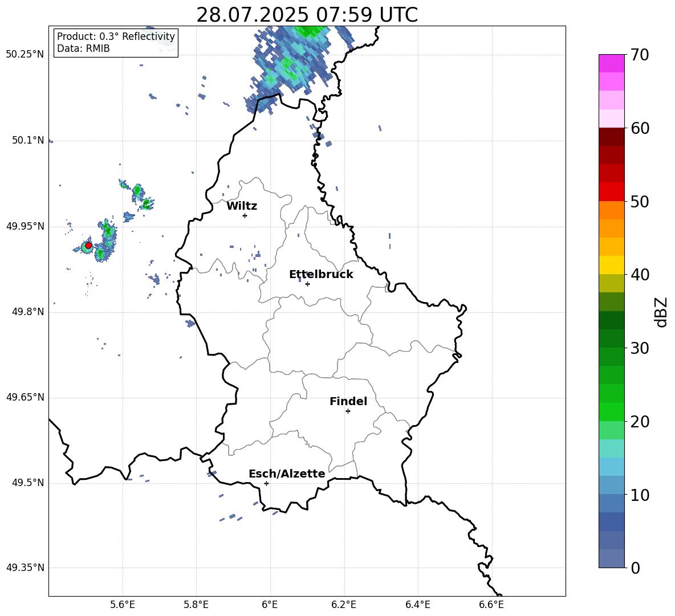Click the yellow swatch above 40
Image resolution: width=675 pixels, height=616 pixels.
(x=612, y=265)
